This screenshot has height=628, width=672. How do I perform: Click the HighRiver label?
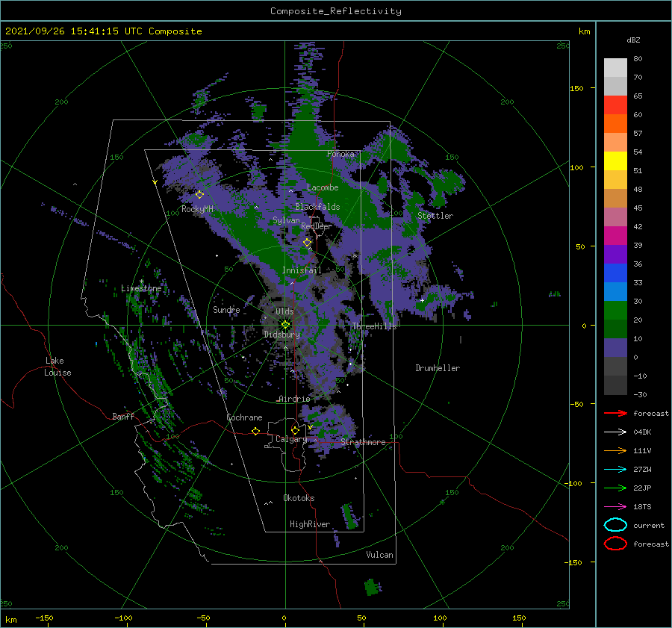pyautogui.click(x=310, y=524)
